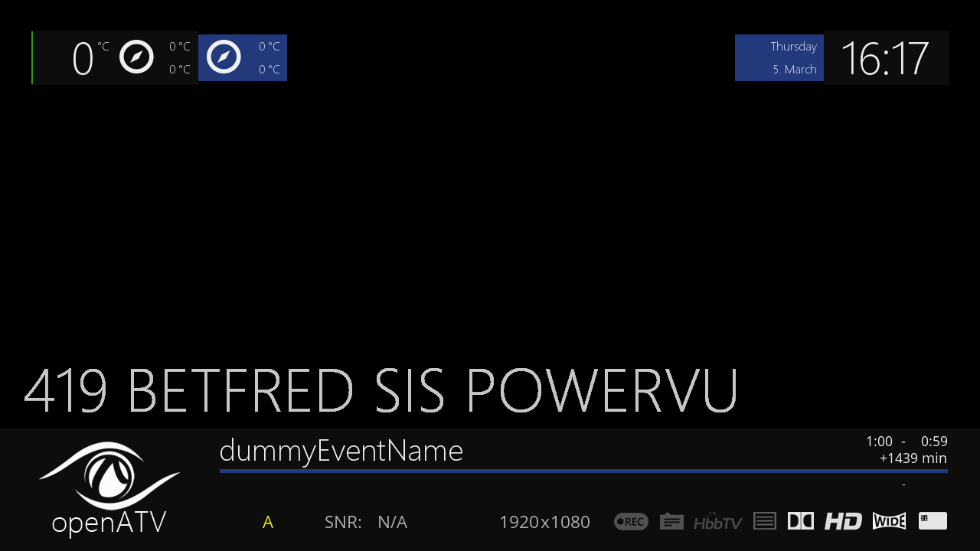The height and width of the screenshot is (551, 980).
Task: Click the channel name 419 BETFRED SIS POWERVU
Action: [381, 391]
